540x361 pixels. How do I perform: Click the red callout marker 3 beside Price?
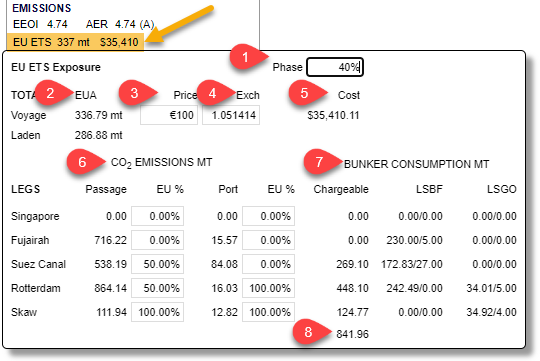tap(134, 93)
